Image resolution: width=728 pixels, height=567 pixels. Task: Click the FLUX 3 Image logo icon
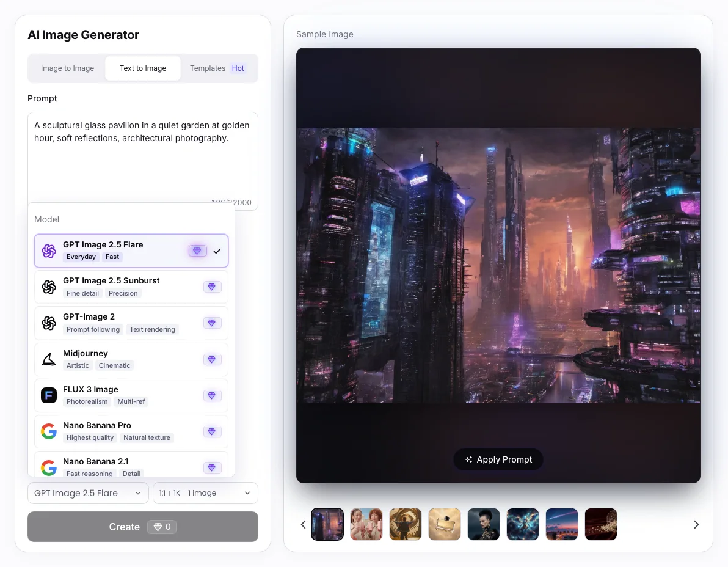pos(49,395)
